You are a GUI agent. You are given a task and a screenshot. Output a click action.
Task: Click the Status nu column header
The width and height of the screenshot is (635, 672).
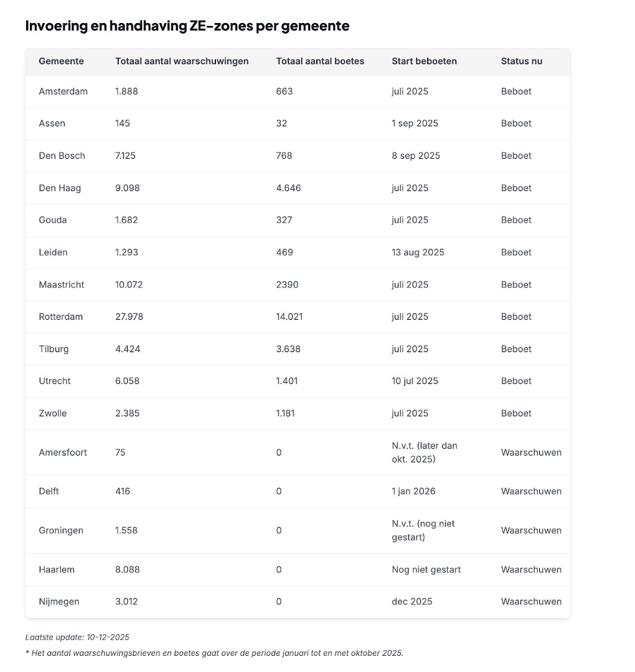(521, 61)
